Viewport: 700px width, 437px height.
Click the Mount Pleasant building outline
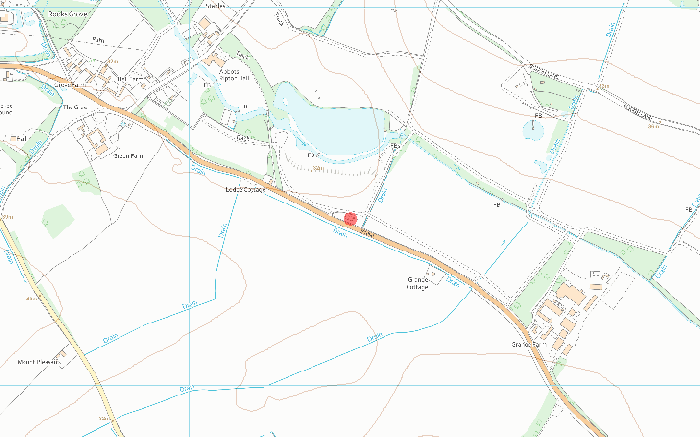click(62, 354)
